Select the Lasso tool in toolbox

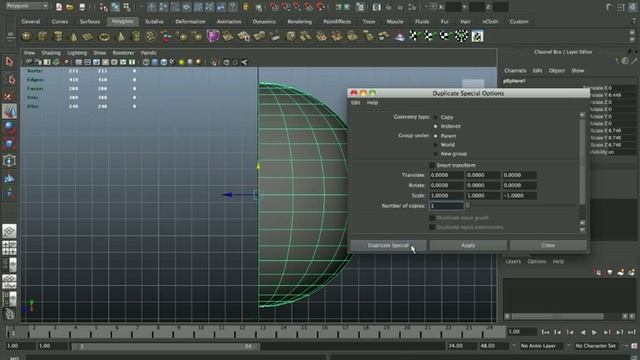[9, 79]
